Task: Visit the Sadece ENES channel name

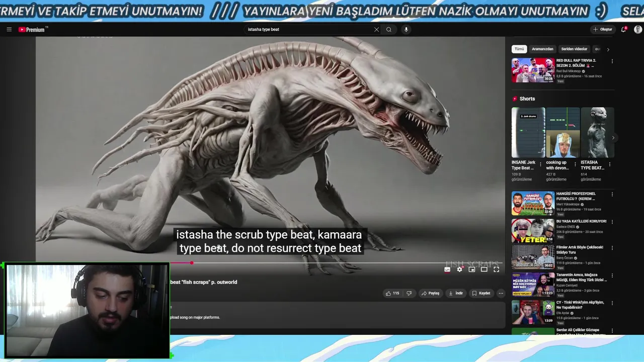Action: pos(567,227)
